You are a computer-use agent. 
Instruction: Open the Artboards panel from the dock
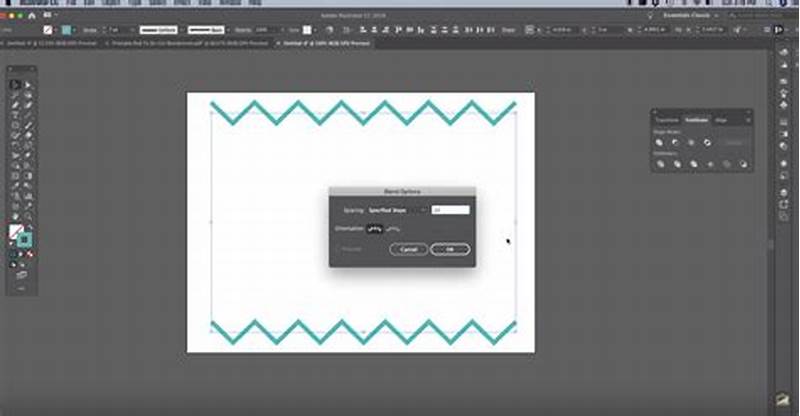coord(783,216)
